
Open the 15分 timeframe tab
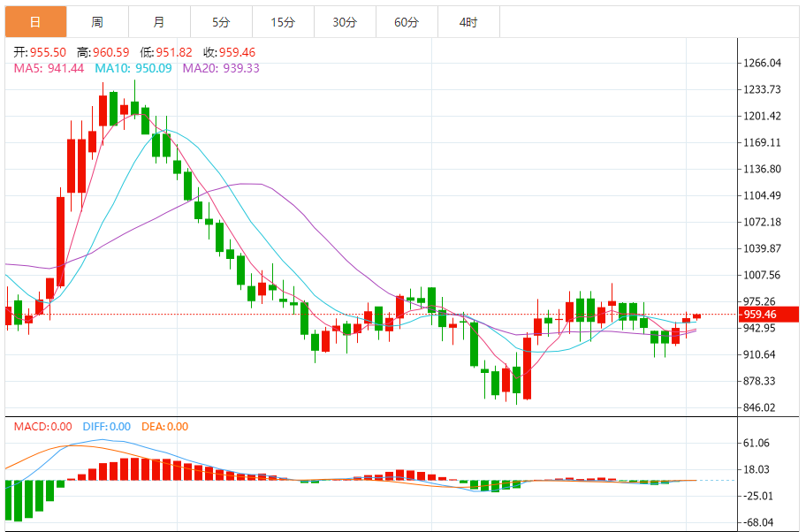click(x=283, y=22)
